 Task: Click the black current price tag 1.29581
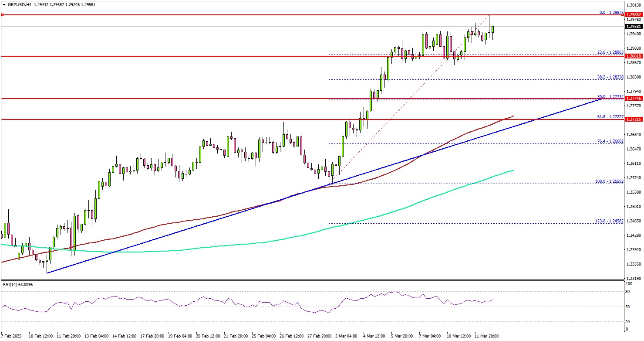pyautogui.click(x=634, y=26)
